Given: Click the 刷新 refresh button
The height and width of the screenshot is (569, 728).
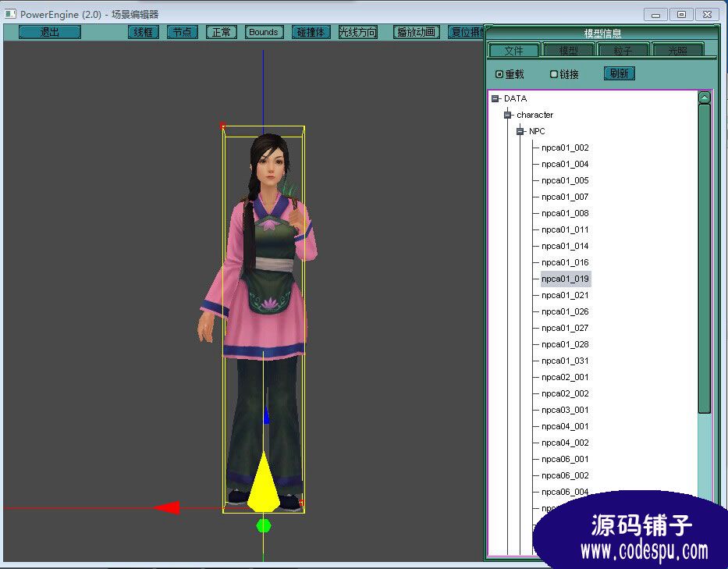Looking at the screenshot, I should (x=619, y=73).
